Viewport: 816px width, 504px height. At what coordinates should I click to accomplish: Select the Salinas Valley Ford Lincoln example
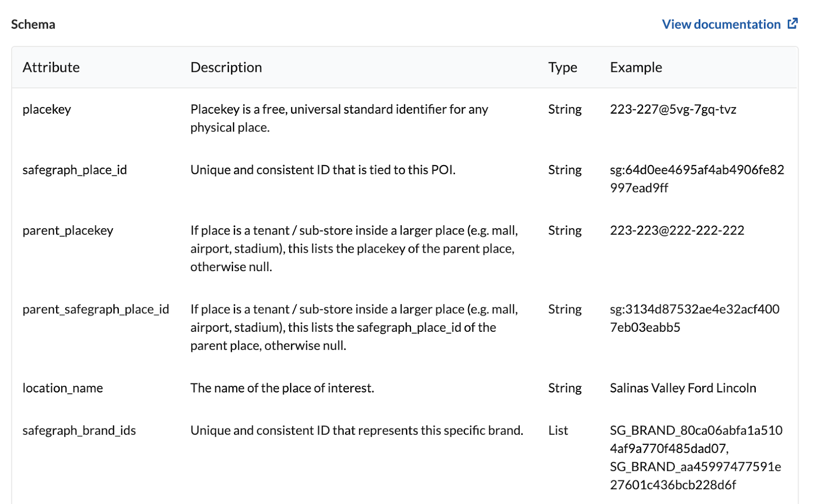(x=683, y=388)
